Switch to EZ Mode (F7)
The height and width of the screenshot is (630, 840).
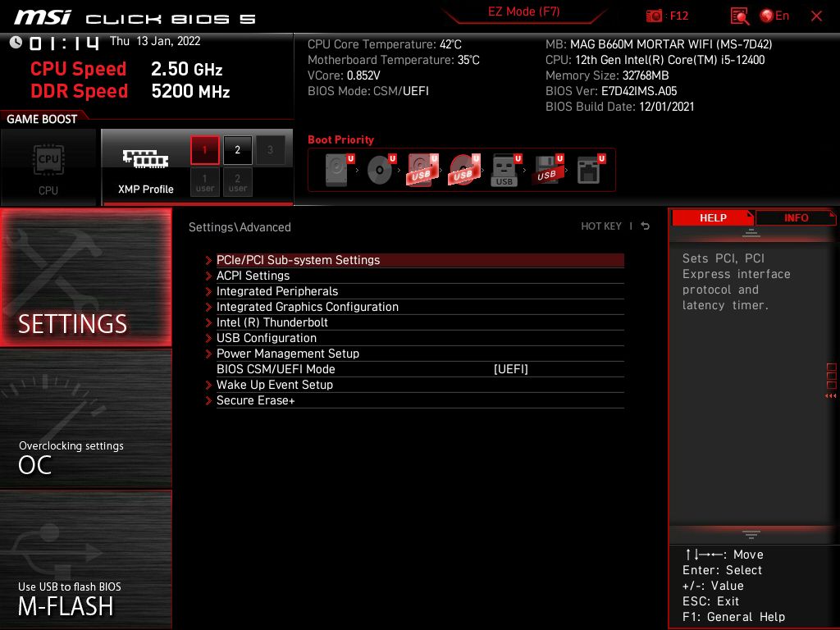click(x=523, y=11)
